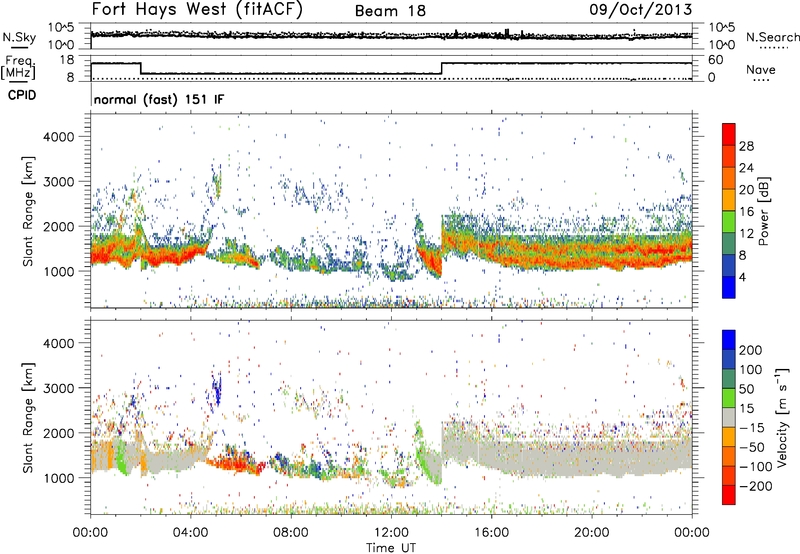Pick velocity colorbar segment between 50 and 100

tap(729, 379)
